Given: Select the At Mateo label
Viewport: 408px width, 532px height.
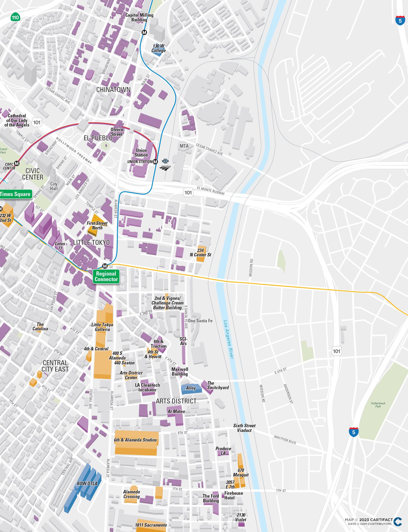Looking at the screenshot, I should click(176, 411).
